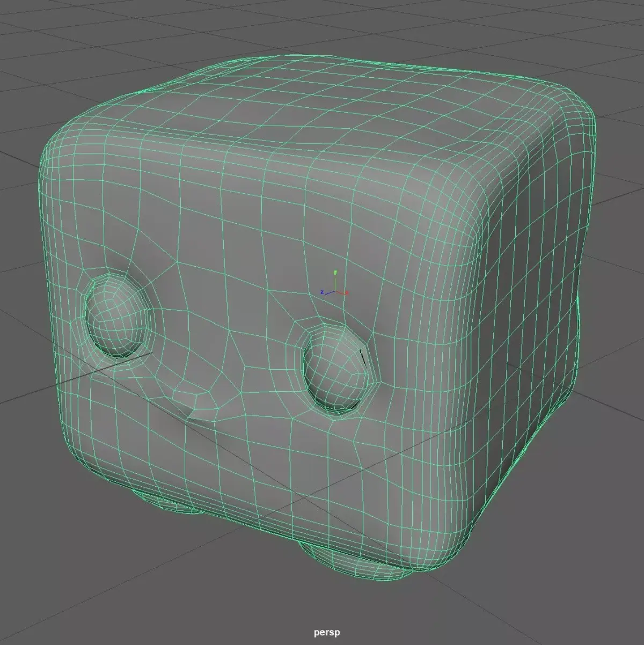Select the blue Z-axis manipulator handle
This screenshot has width=644, height=645.
click(x=322, y=292)
